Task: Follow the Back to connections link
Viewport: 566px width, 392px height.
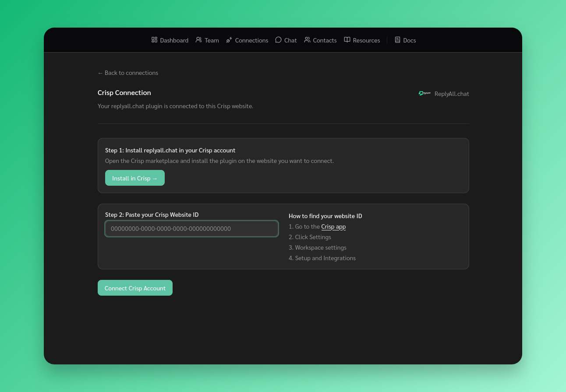Action: [x=128, y=72]
